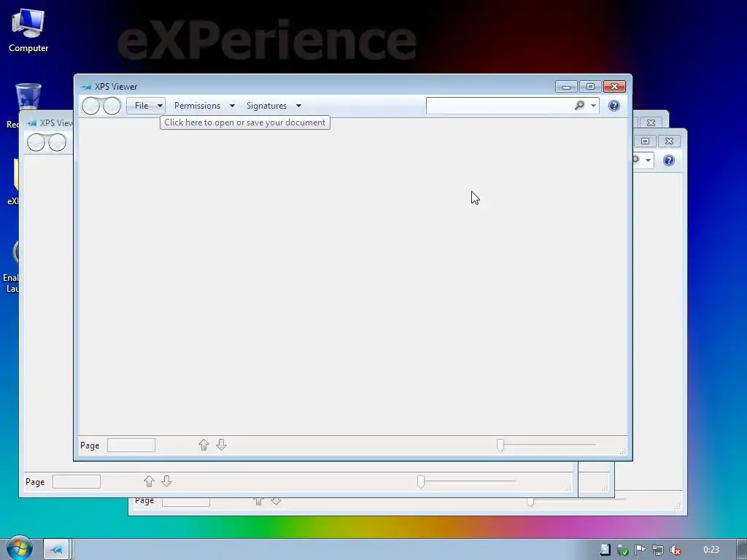The height and width of the screenshot is (560, 747).
Task: Expand search dropdown arrow in rightmost background window
Action: coord(648,160)
